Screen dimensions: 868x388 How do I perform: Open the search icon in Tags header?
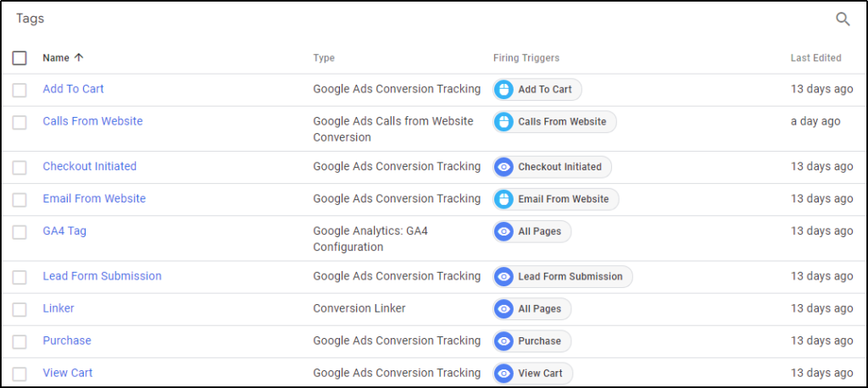pyautogui.click(x=843, y=19)
